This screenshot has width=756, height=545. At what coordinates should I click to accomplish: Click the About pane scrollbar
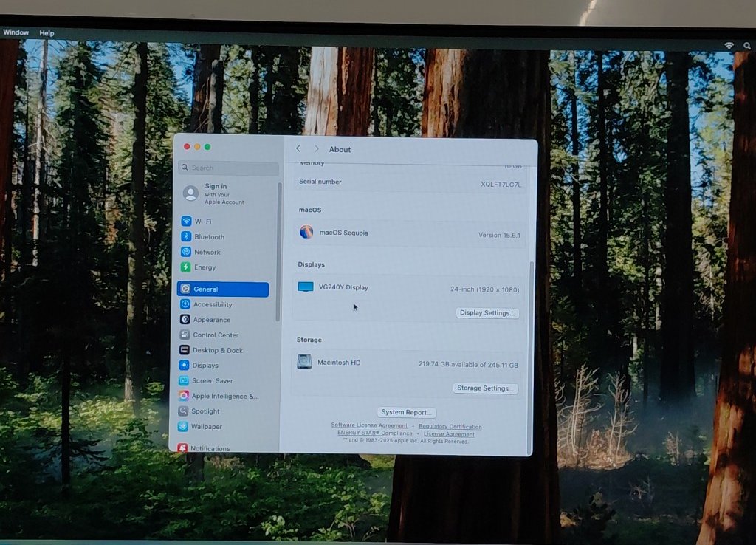click(532, 357)
